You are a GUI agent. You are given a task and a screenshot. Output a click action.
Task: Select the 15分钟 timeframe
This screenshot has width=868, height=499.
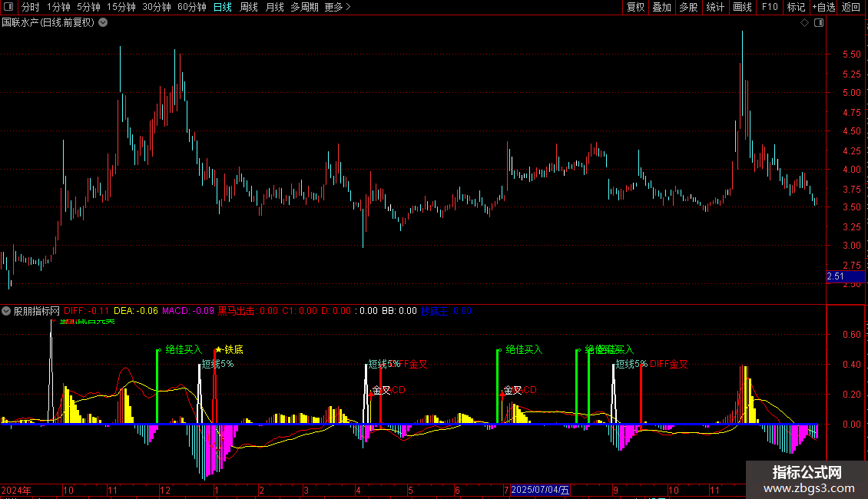(x=121, y=7)
